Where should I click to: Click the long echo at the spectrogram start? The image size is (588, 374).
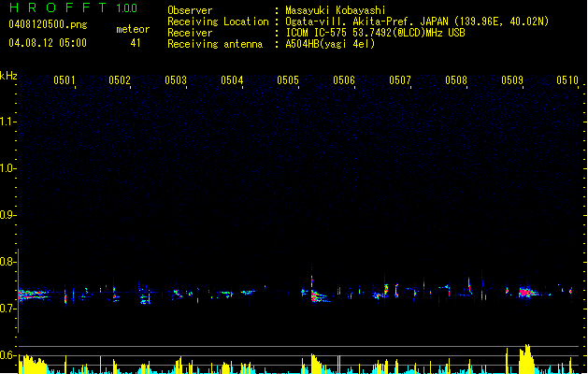pos(33,295)
